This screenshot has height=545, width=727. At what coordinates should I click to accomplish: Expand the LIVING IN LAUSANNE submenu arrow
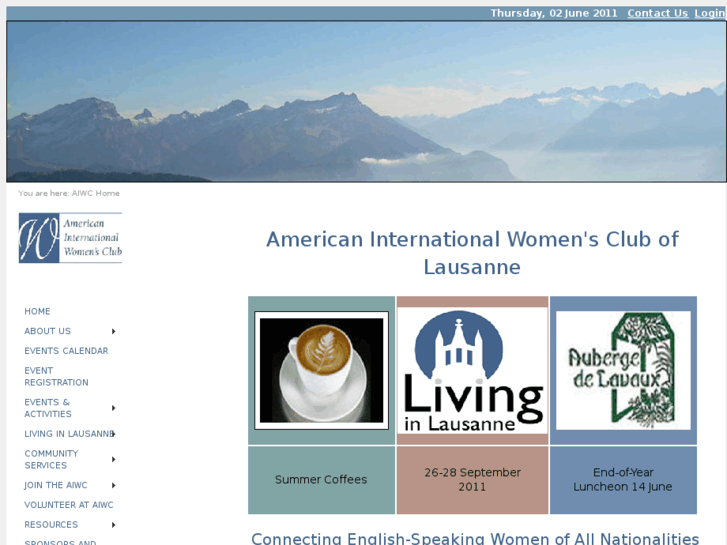114,434
